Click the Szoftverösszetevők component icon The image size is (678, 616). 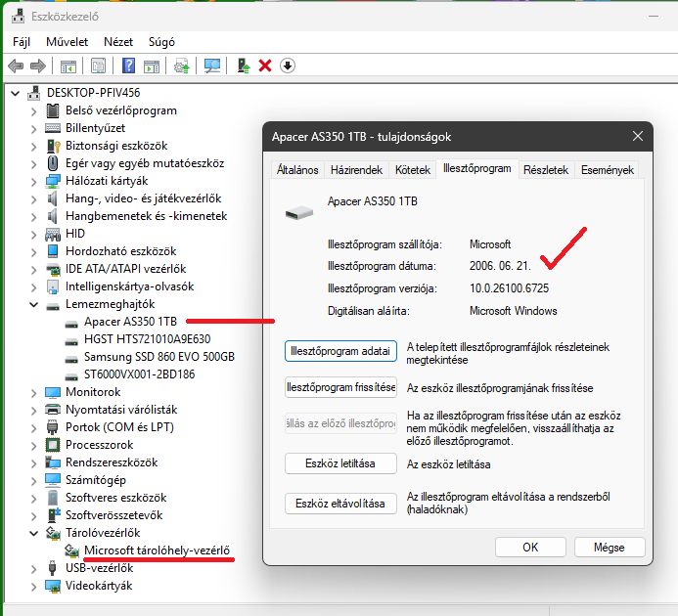pos(53,515)
